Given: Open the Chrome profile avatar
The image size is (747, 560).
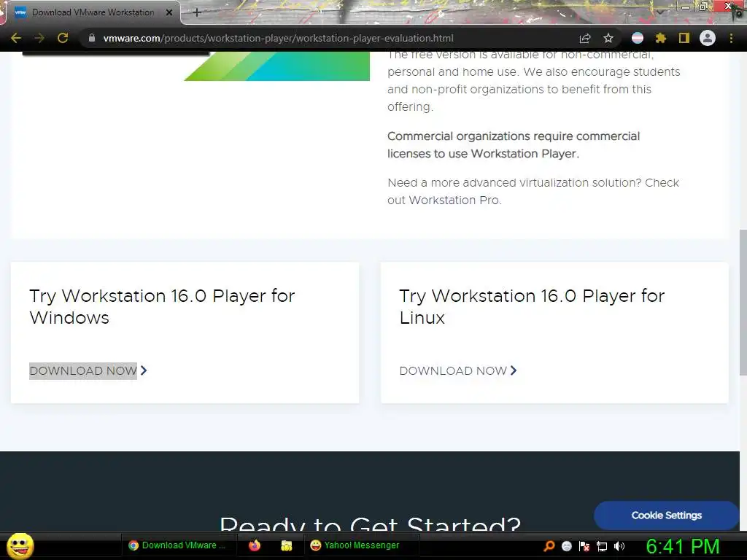Looking at the screenshot, I should point(708,38).
